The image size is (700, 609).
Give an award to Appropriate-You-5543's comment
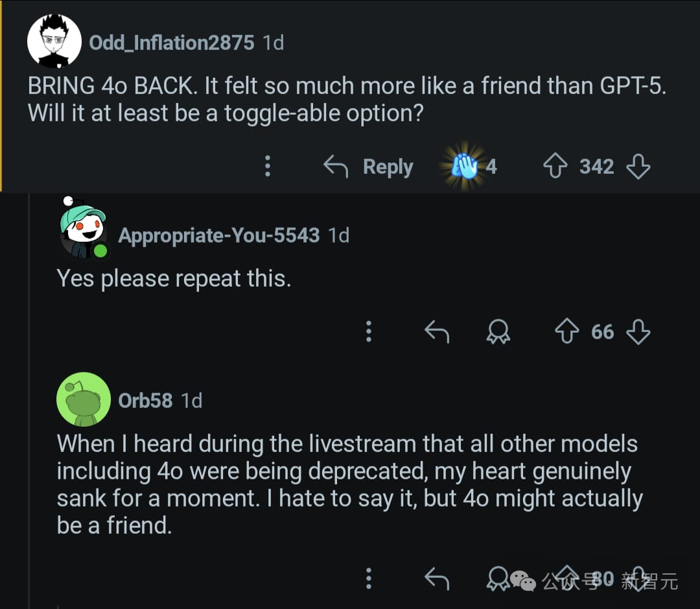(x=498, y=332)
